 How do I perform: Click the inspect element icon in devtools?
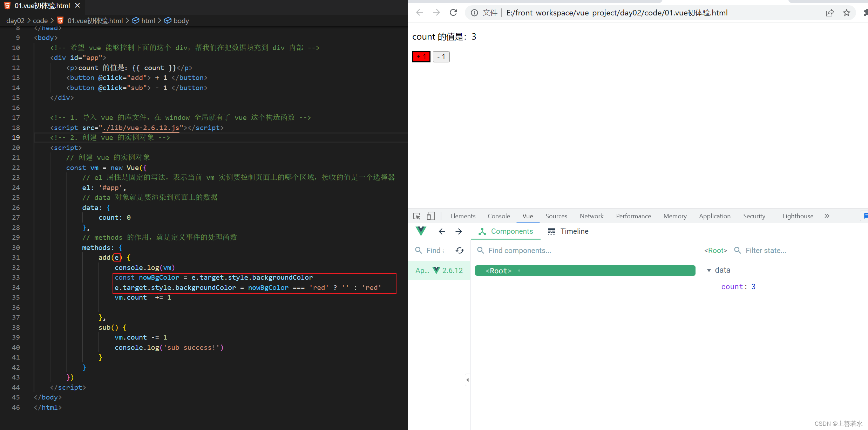tap(418, 216)
